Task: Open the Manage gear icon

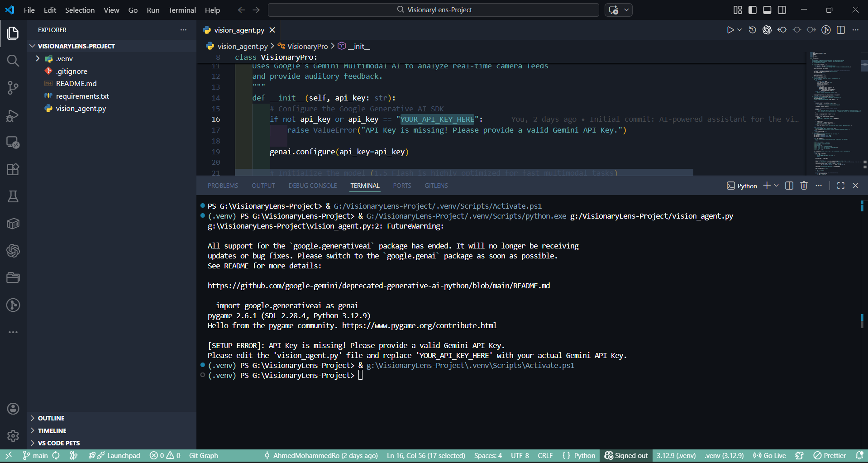Action: click(13, 435)
